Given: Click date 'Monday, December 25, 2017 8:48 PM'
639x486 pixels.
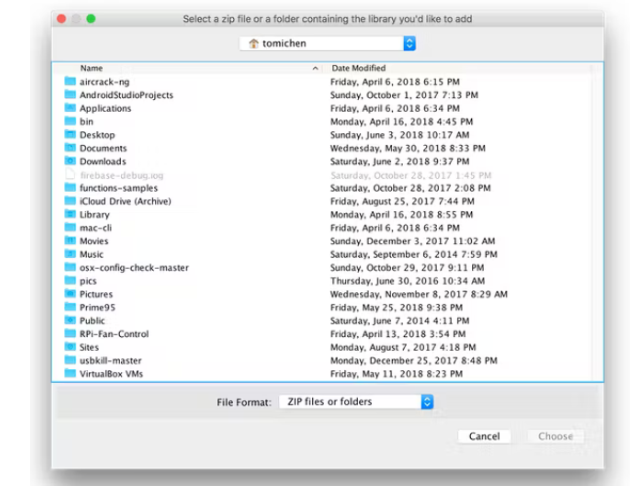Looking at the screenshot, I should tap(414, 361).
